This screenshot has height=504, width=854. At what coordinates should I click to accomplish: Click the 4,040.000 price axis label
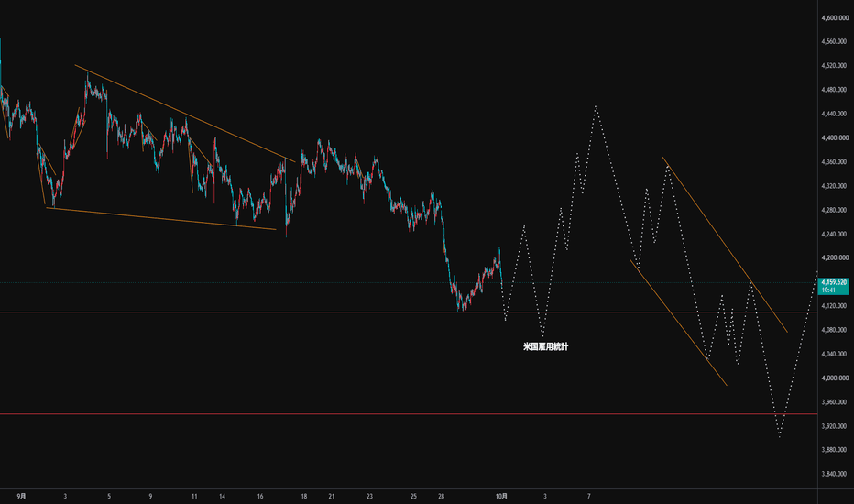tap(834, 354)
